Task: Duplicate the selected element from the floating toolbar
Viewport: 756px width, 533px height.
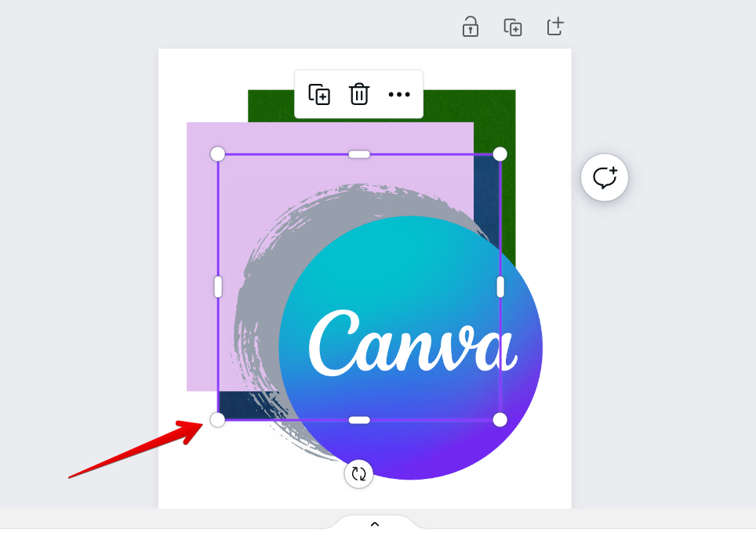Action: (319, 94)
